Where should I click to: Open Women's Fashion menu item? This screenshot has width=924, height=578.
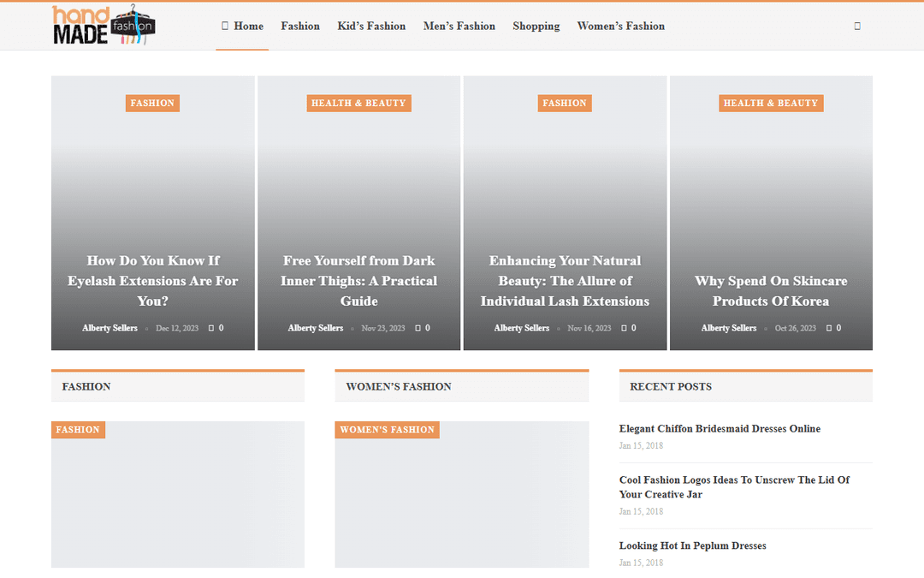(620, 26)
